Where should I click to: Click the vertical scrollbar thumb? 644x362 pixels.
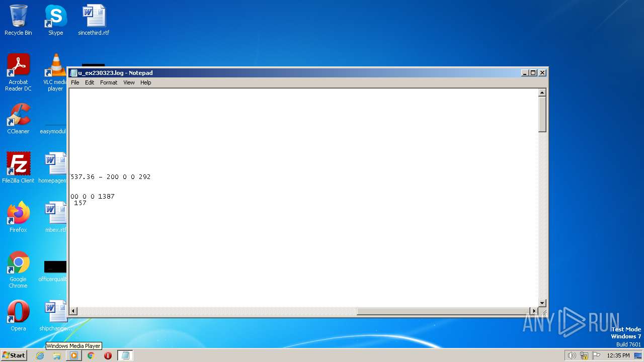(x=542, y=115)
